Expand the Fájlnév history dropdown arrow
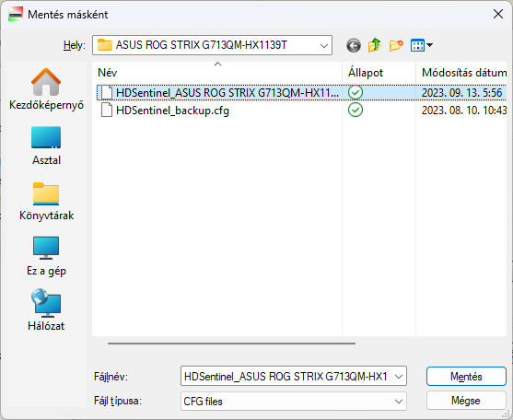The height and width of the screenshot is (420, 513). tap(399, 377)
